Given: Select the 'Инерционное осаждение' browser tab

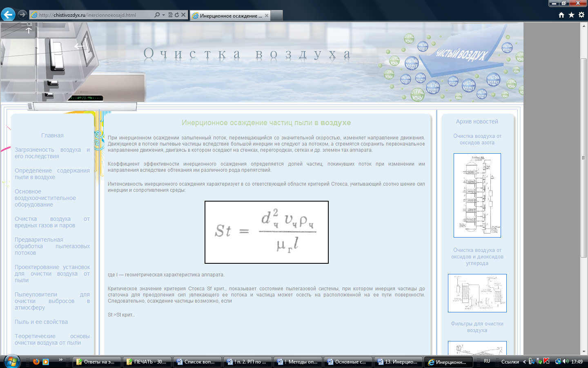Looking at the screenshot, I should (x=230, y=16).
